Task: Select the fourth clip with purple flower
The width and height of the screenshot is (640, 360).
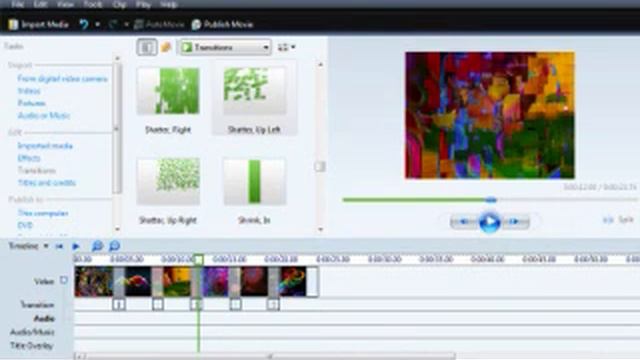Action: pos(215,281)
